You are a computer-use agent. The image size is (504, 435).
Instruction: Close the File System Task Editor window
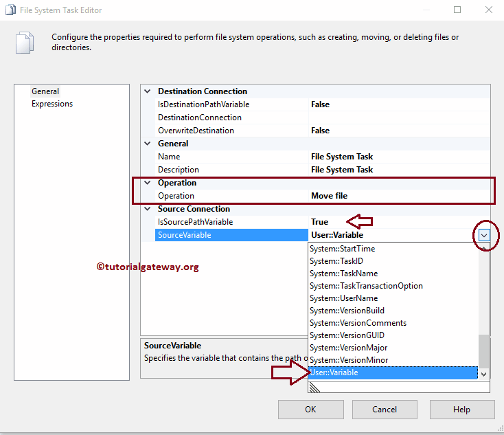click(489, 10)
